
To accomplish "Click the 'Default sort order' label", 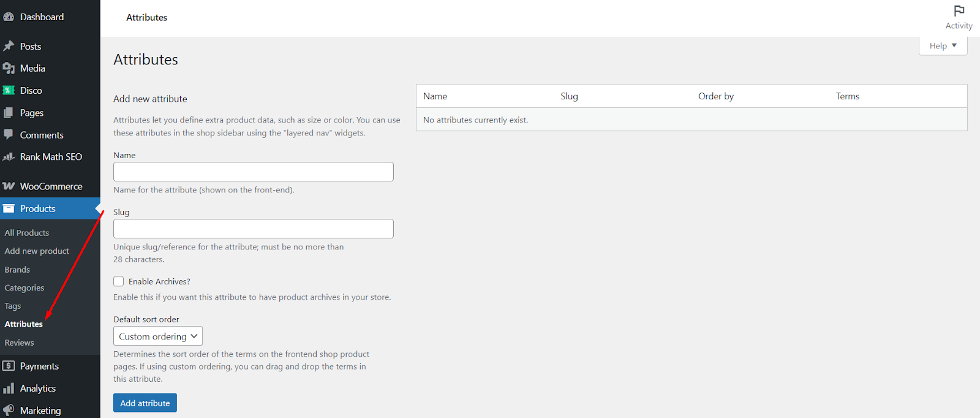I will (x=146, y=319).
